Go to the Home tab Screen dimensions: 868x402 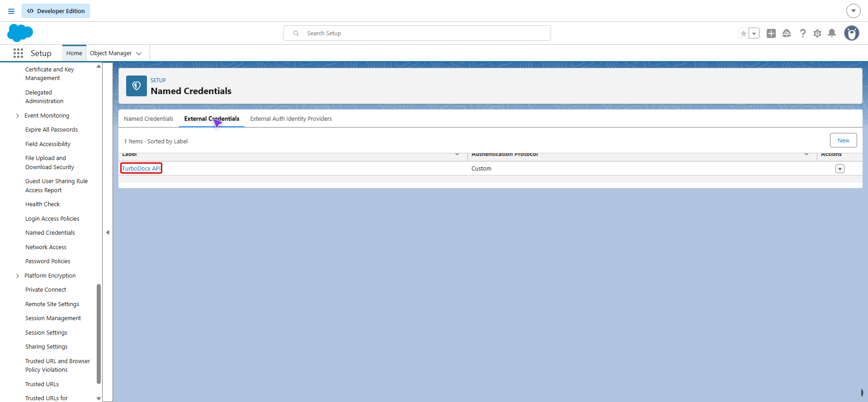point(74,53)
